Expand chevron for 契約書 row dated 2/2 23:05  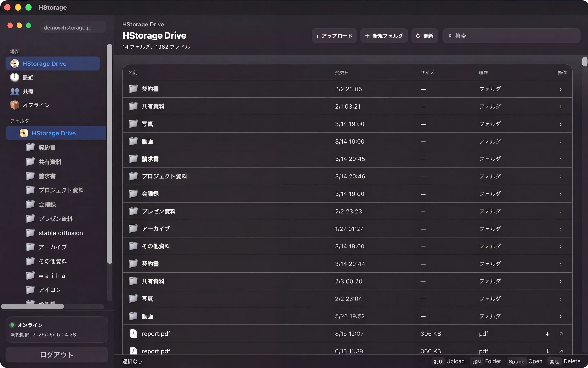[561, 89]
